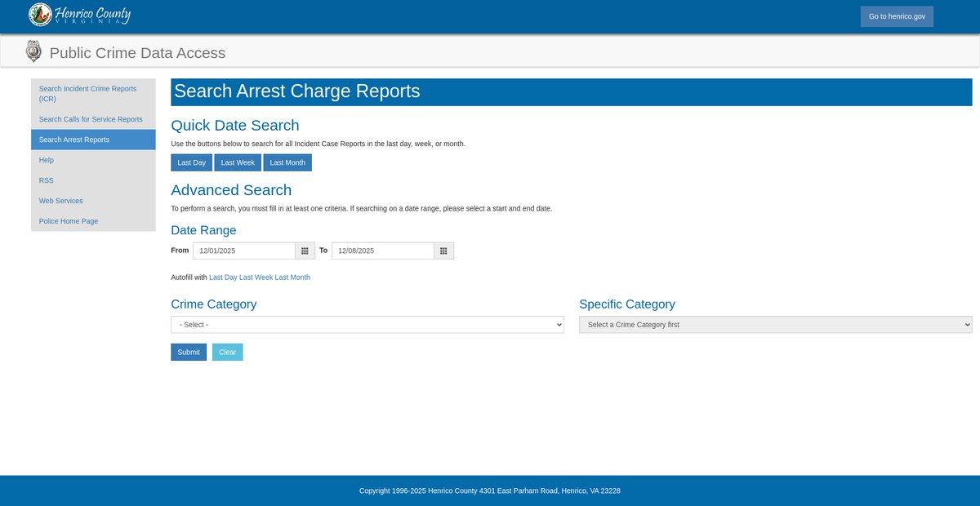Go to Search Calls for Service Reports
Image resolution: width=980 pixels, height=506 pixels.
91,119
